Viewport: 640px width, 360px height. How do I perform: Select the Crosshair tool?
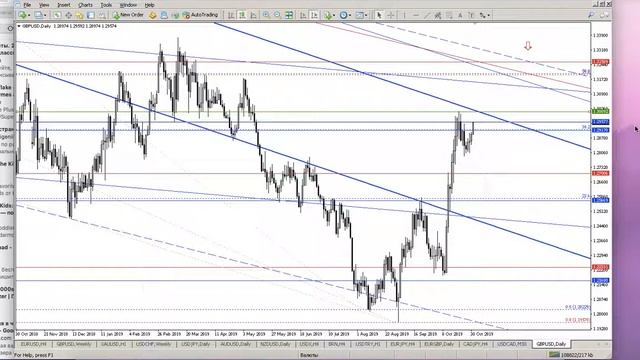pyautogui.click(x=391, y=15)
